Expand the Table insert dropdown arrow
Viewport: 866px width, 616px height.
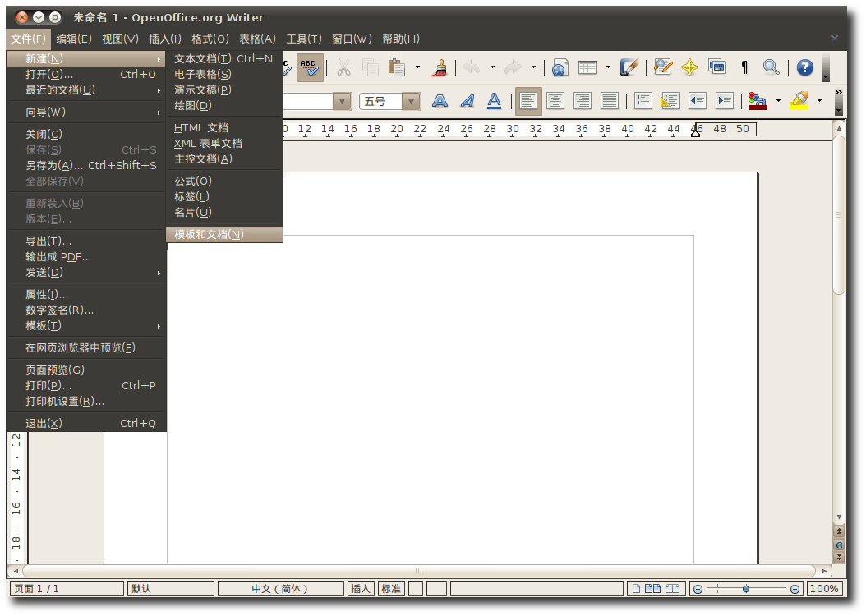coord(608,67)
